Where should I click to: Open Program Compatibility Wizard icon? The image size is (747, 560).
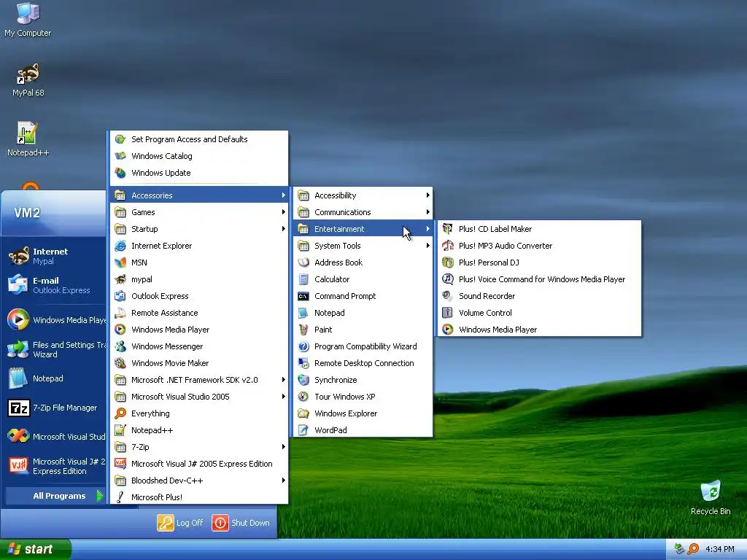303,346
